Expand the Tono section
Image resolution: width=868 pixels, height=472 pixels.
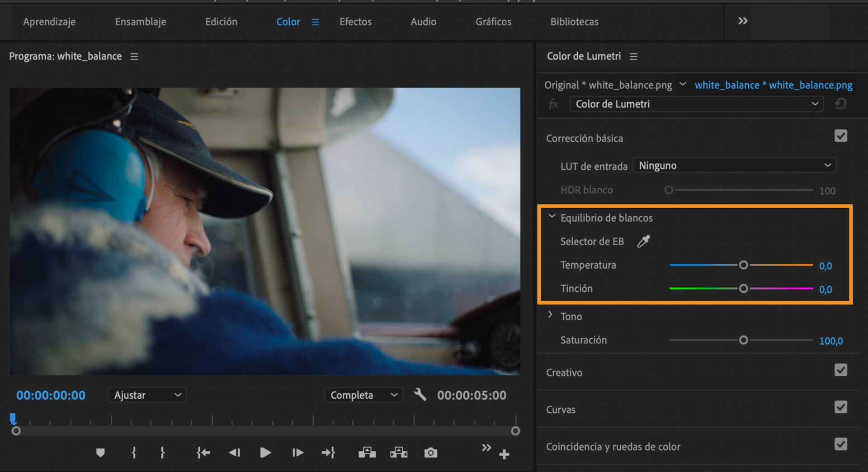(x=550, y=315)
